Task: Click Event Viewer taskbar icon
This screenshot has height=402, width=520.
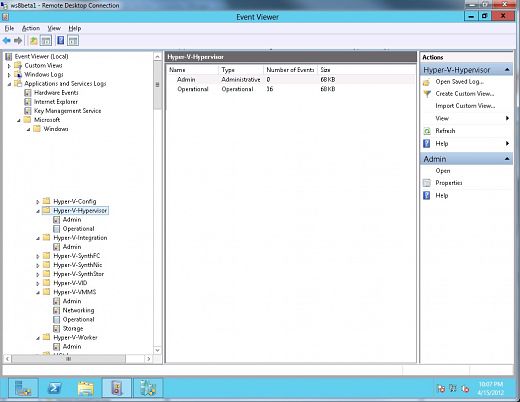Action: point(116,388)
